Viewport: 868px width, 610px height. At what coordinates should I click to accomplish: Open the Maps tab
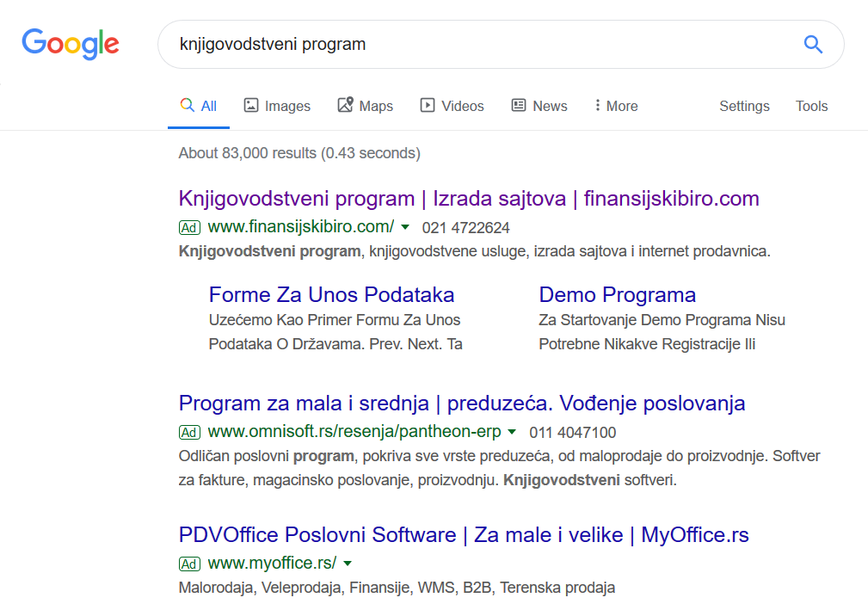pyautogui.click(x=366, y=106)
